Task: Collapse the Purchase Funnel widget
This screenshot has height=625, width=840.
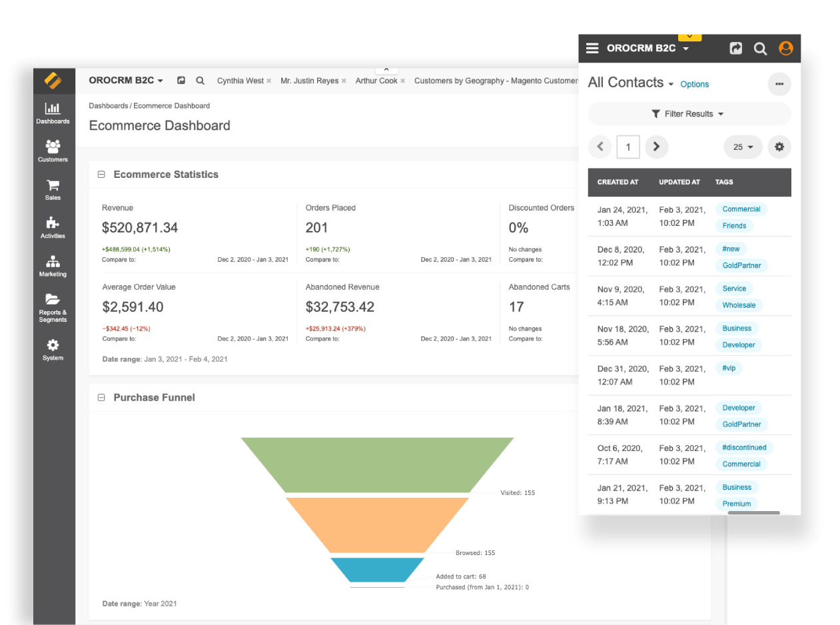Action: [102, 398]
